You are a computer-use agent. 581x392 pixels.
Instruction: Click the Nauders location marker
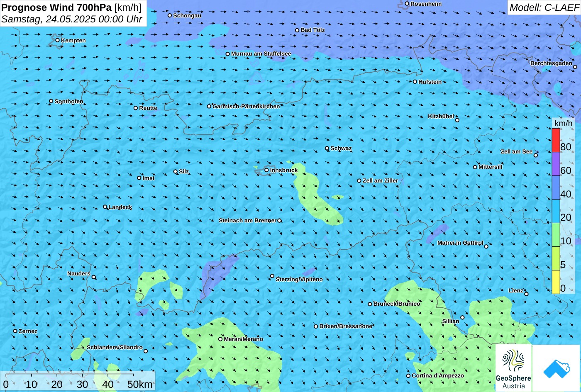click(x=94, y=277)
